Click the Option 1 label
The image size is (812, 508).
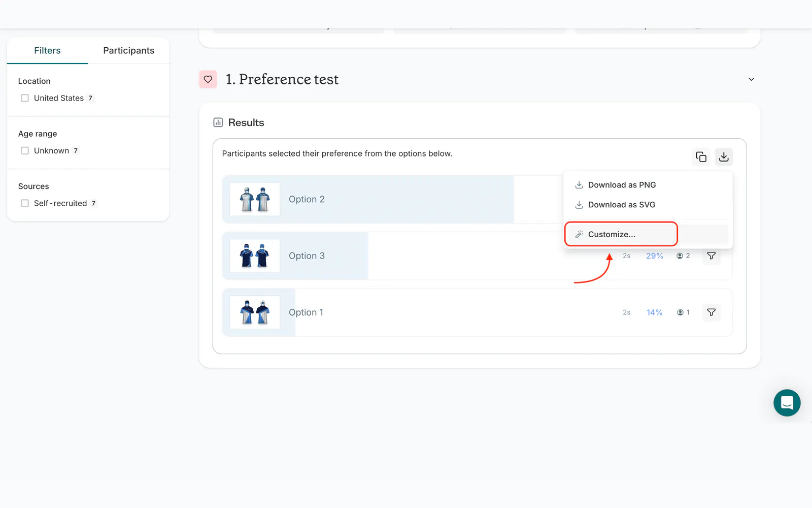point(306,312)
